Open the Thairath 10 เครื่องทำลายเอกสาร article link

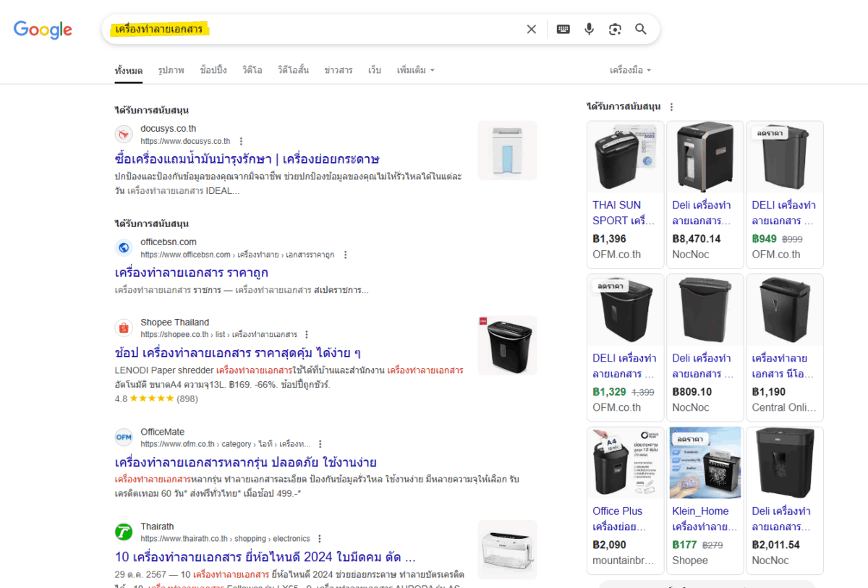(x=265, y=557)
